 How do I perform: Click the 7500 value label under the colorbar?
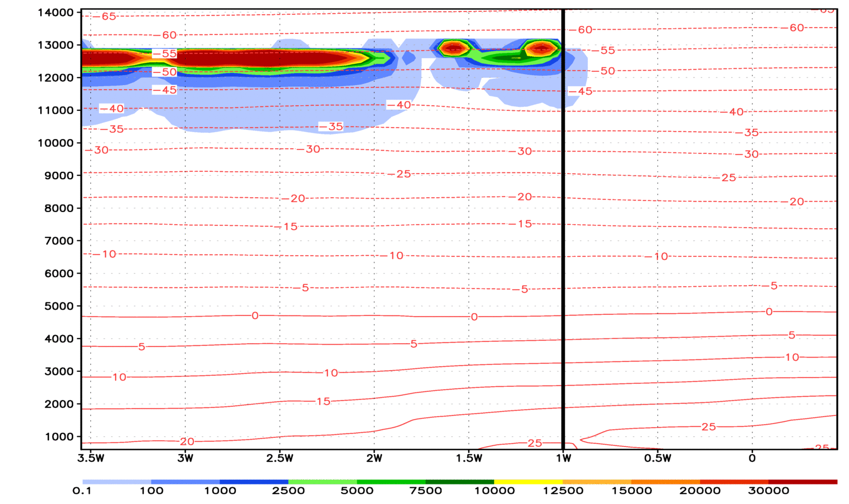click(426, 491)
